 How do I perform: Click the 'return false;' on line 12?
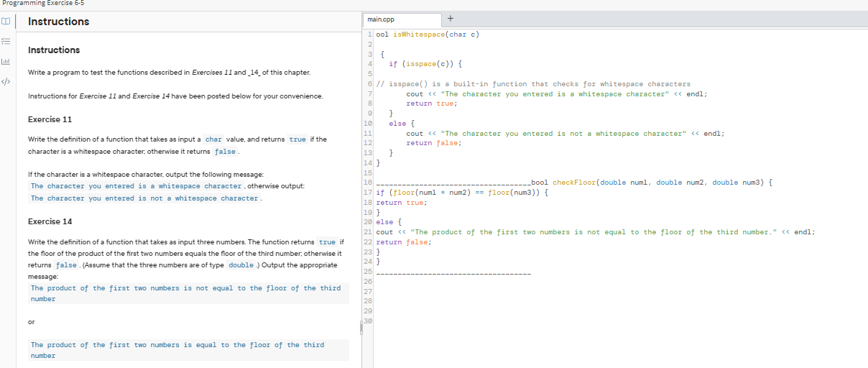pos(433,143)
